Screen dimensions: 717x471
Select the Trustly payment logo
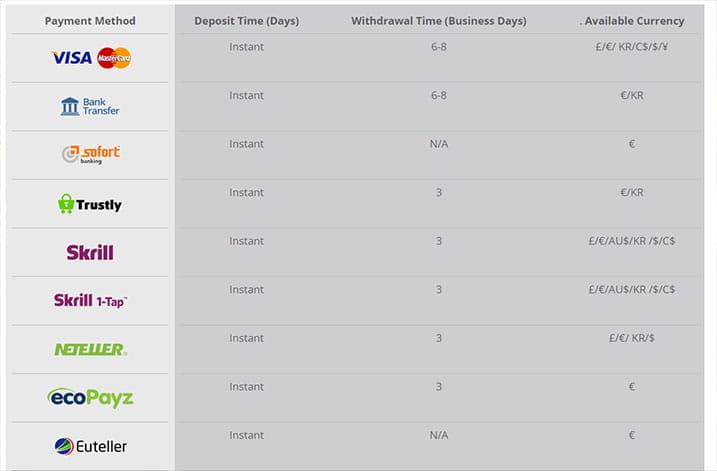(x=90, y=204)
